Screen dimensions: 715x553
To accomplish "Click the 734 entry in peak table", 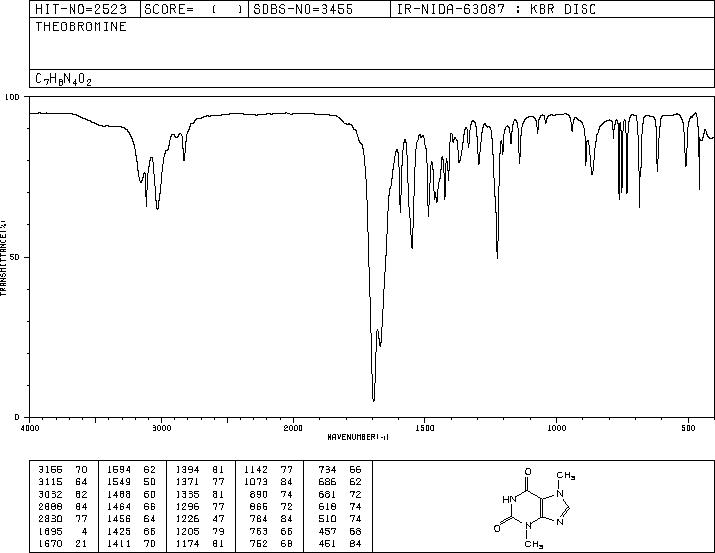I will (x=327, y=469).
